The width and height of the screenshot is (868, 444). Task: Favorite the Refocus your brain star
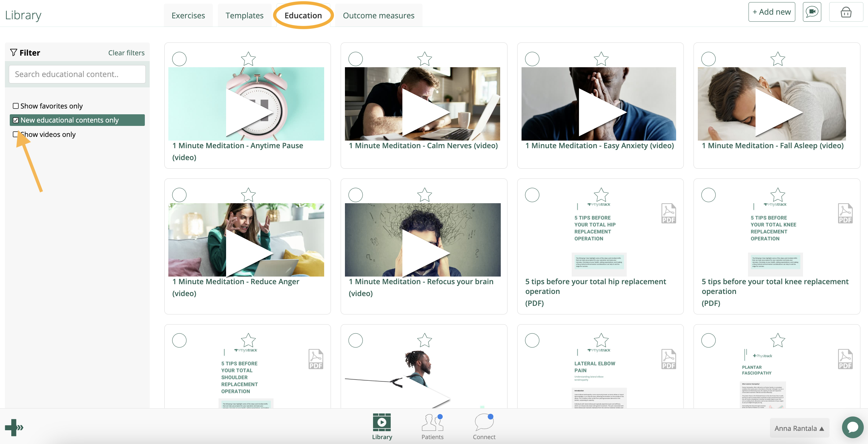point(424,195)
